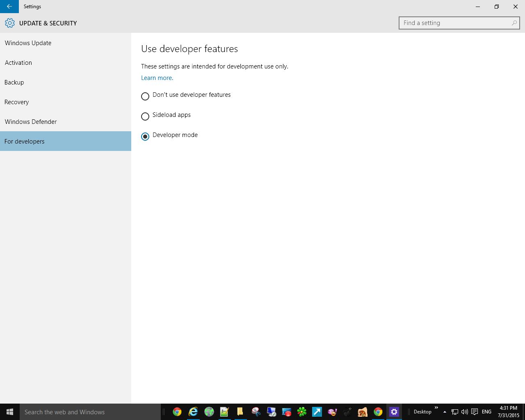Click the Update & Security gear icon
525x420 pixels.
(10, 23)
